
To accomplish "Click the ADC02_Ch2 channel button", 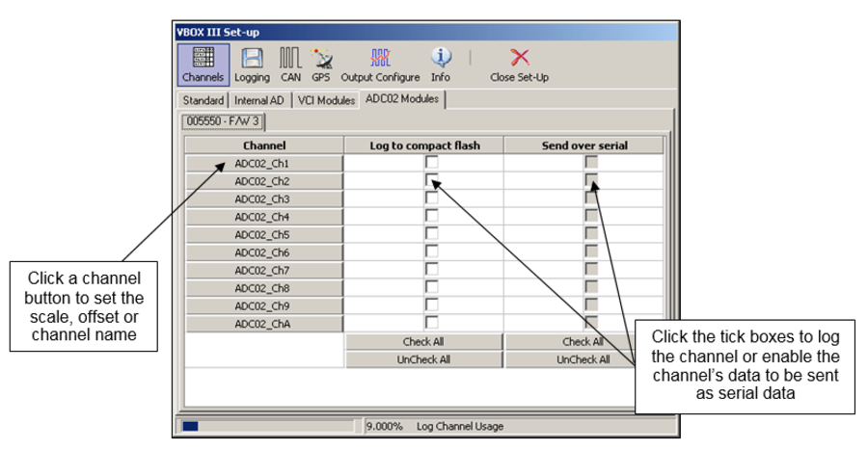I will tap(264, 181).
